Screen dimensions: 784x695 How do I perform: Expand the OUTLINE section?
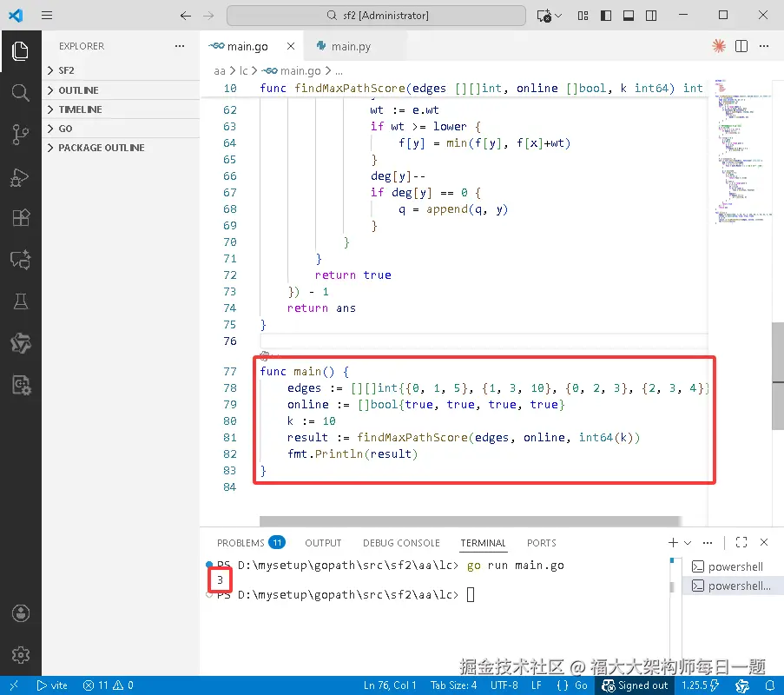click(121, 90)
